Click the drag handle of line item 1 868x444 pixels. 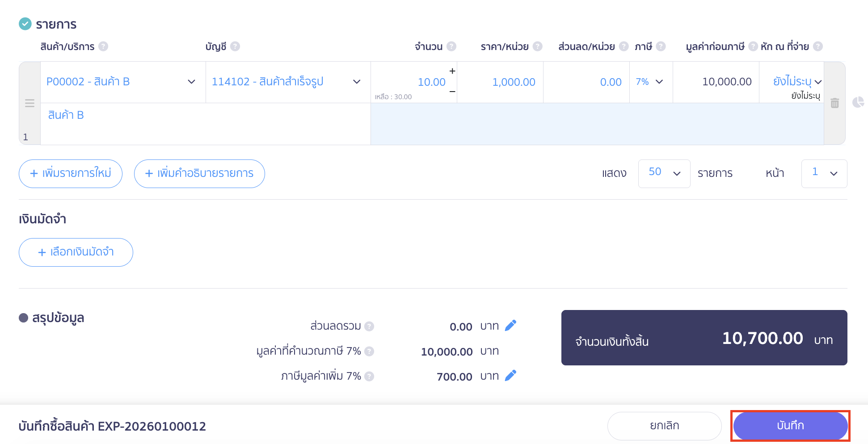(29, 103)
